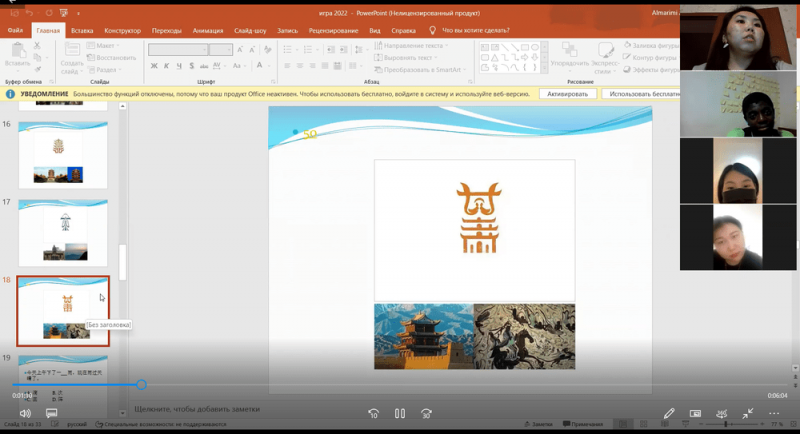800x434 pixels.
Task: Open the Вставка ribbon tab
Action: [82, 31]
